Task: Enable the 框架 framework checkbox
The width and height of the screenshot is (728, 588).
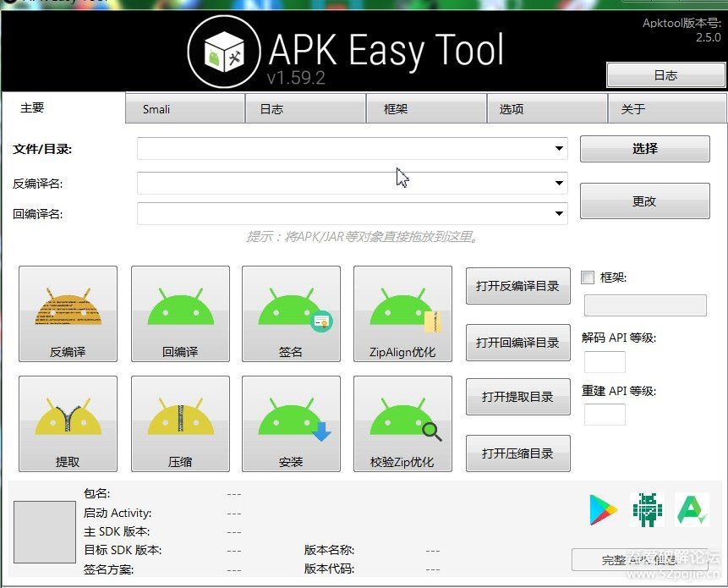Action: tap(588, 278)
